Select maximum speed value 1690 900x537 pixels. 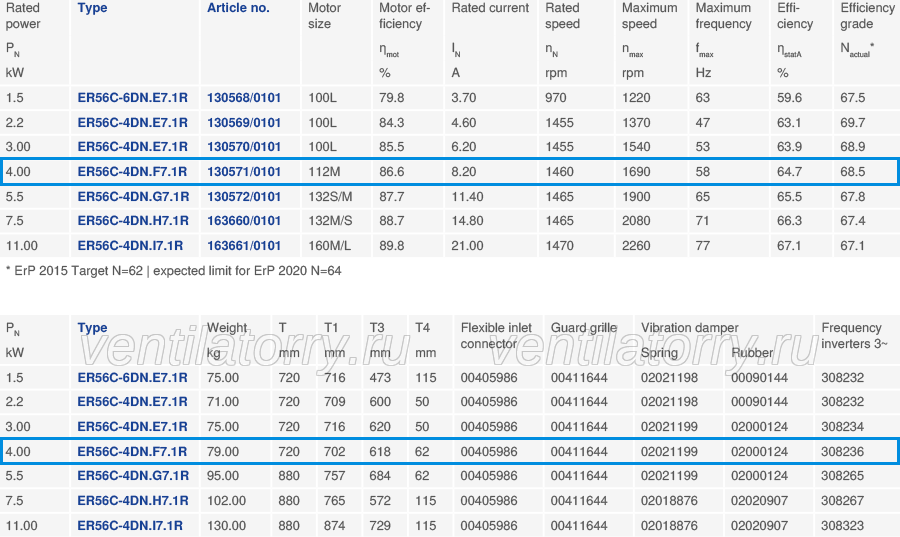click(x=637, y=172)
